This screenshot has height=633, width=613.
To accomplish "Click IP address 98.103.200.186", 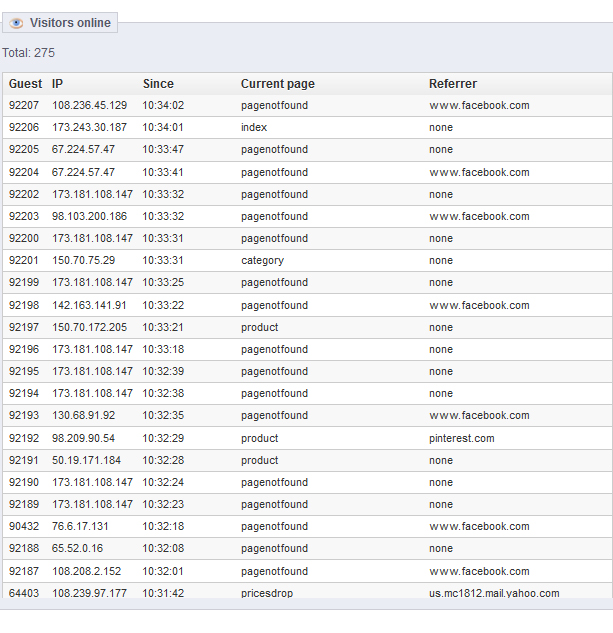I will click(x=90, y=216).
